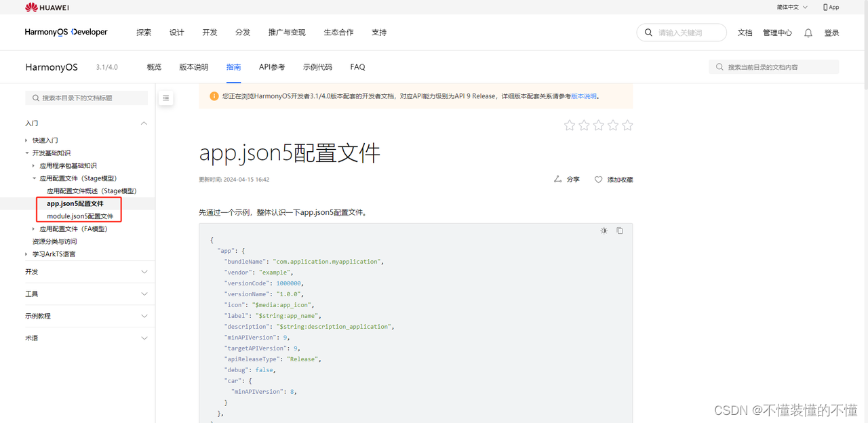Expand 应用配置文件（FA模型） tree node
Viewport: 868px width, 423px height.
[34, 229]
